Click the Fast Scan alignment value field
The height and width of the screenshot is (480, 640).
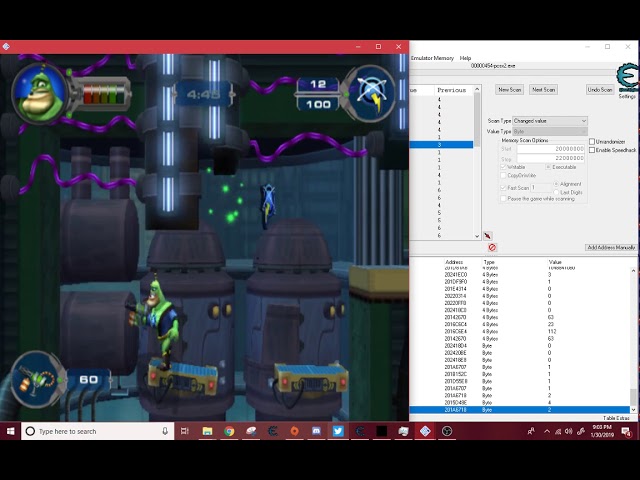coord(541,187)
